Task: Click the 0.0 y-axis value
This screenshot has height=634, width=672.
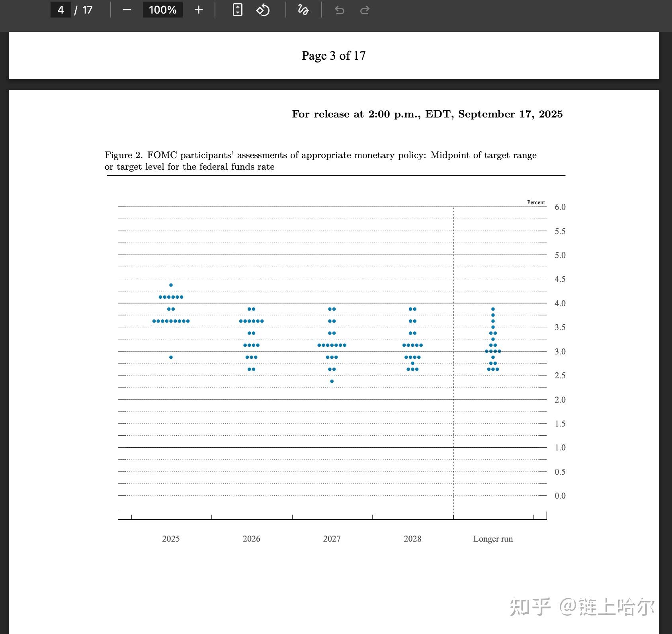Action: 560,496
